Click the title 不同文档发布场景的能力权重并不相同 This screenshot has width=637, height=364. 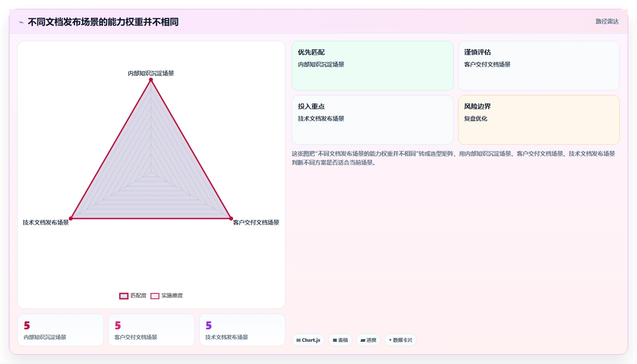click(x=103, y=22)
